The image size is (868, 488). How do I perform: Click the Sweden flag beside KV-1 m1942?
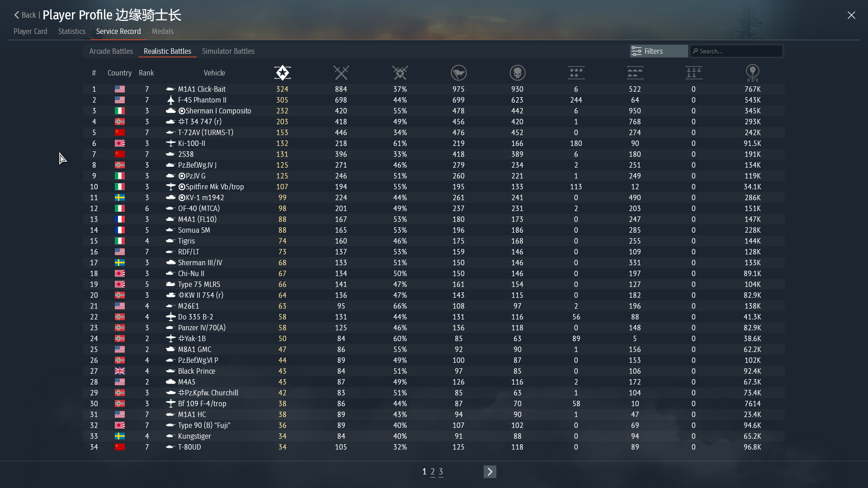[x=119, y=197]
